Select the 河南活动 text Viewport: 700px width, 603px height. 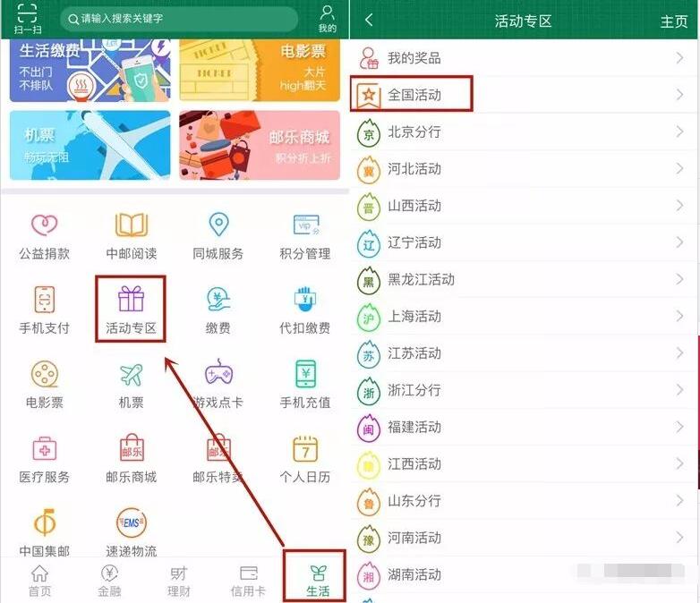[x=414, y=538]
